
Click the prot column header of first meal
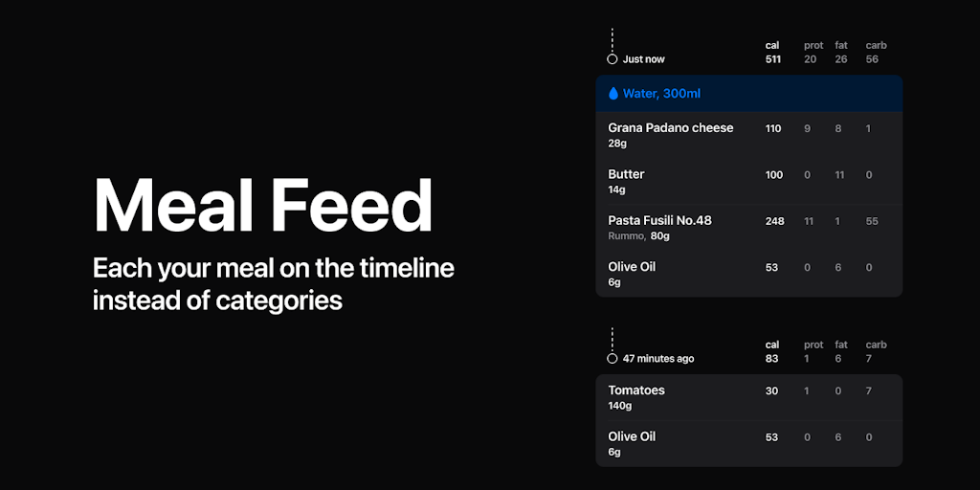click(813, 45)
